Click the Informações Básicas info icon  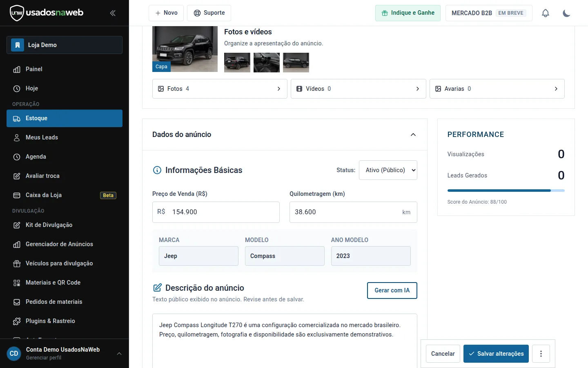(x=157, y=170)
